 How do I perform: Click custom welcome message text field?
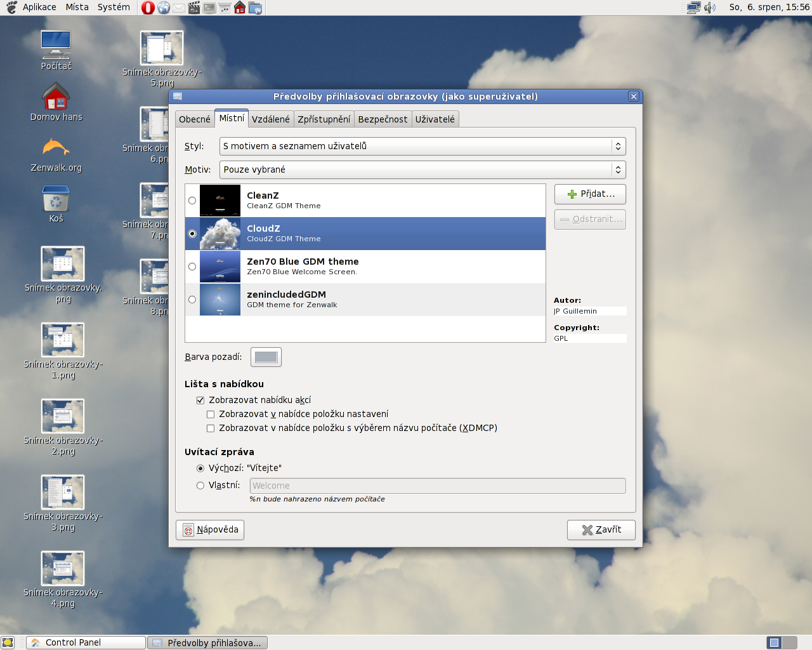[438, 486]
